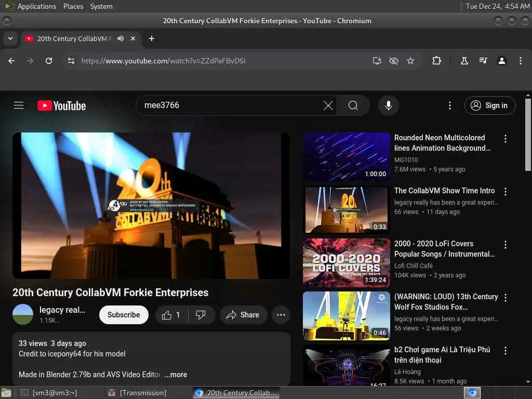Start voice search with the microphone
Viewport: 532px width, 399px height.
click(x=389, y=105)
